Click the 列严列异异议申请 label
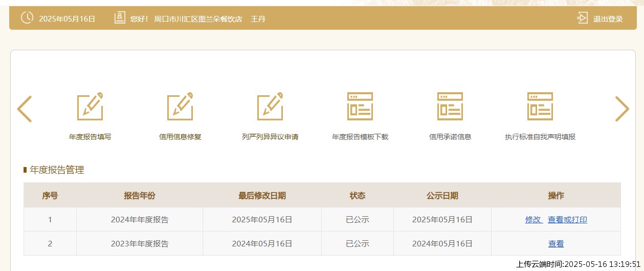 pos(270,137)
